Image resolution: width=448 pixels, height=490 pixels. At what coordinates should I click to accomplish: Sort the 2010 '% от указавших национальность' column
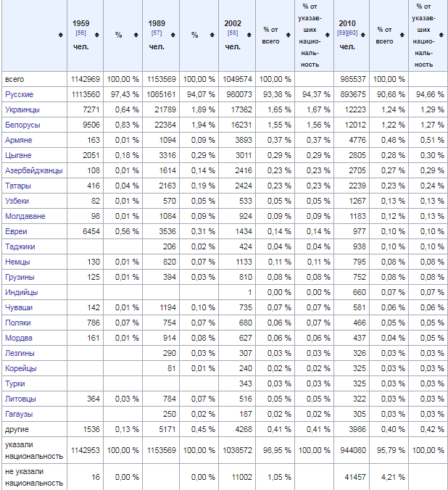(441, 35)
